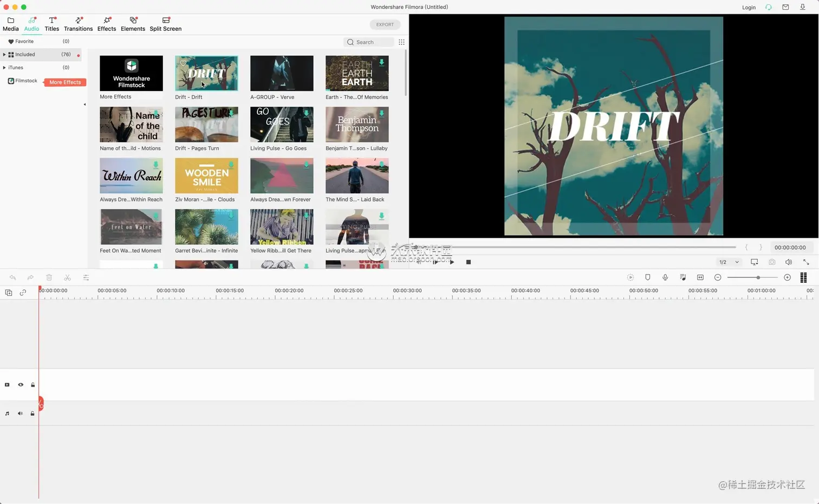819x504 pixels.
Task: Select the A-GROUP - Verve track
Action: [x=282, y=73]
